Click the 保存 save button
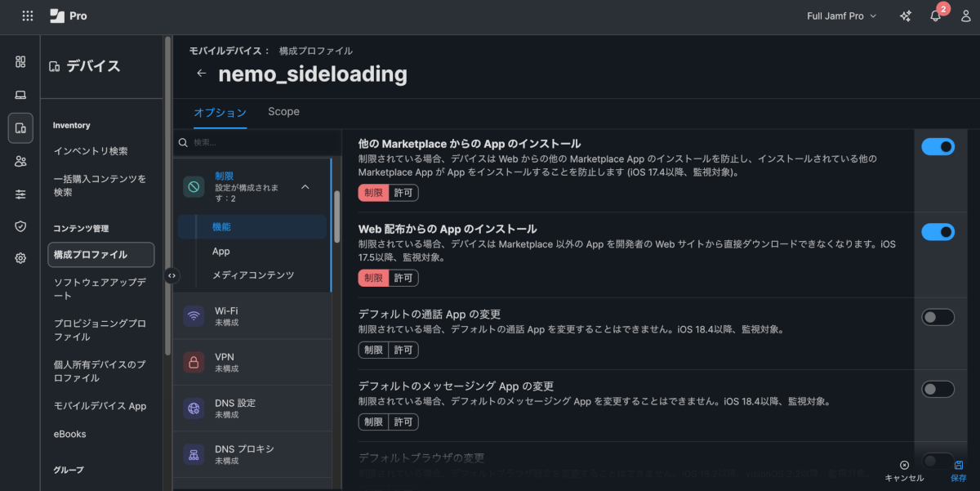 coord(959,471)
